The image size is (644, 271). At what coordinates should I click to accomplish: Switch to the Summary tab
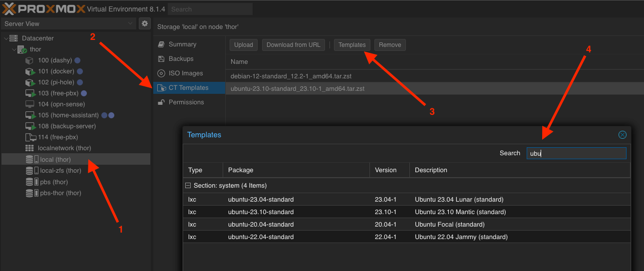182,44
